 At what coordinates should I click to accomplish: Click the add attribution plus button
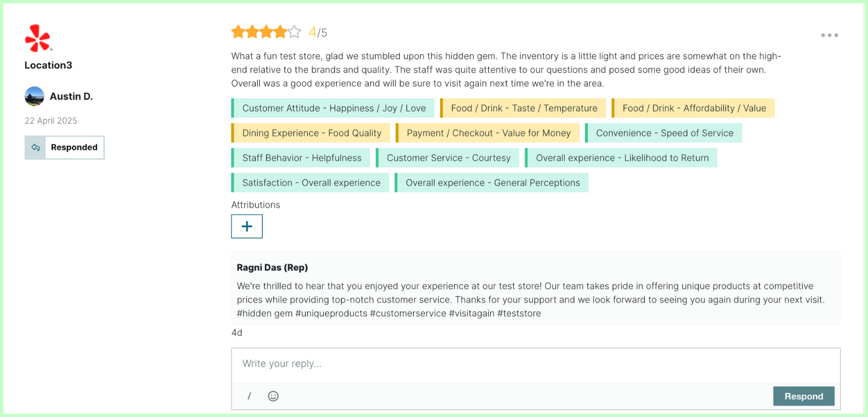[x=247, y=226]
